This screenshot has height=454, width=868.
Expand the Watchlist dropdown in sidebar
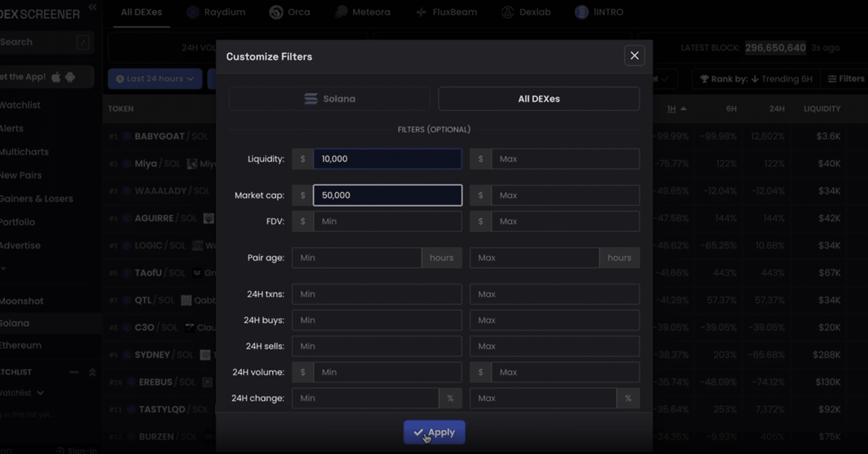(22, 393)
